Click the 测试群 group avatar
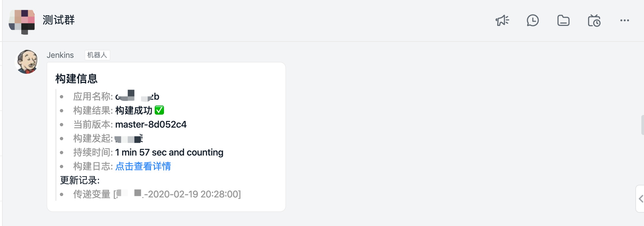Viewport: 644px width, 226px height. pos(22,21)
